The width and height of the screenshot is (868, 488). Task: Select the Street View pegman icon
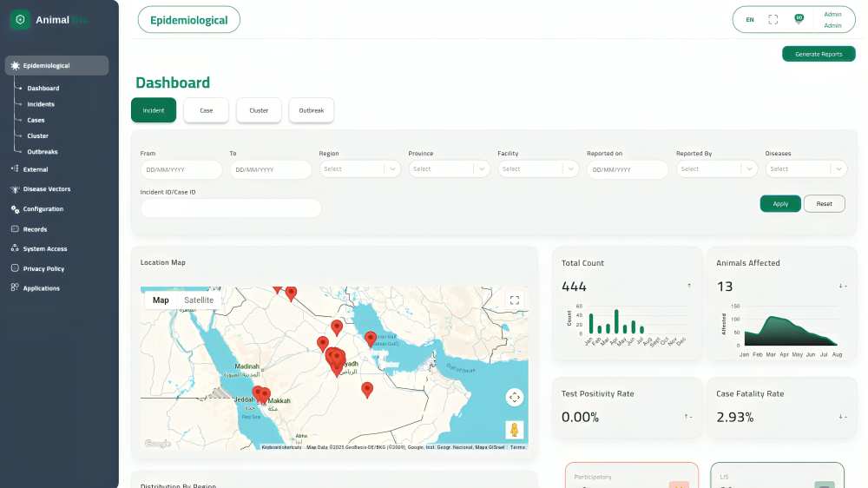click(514, 430)
